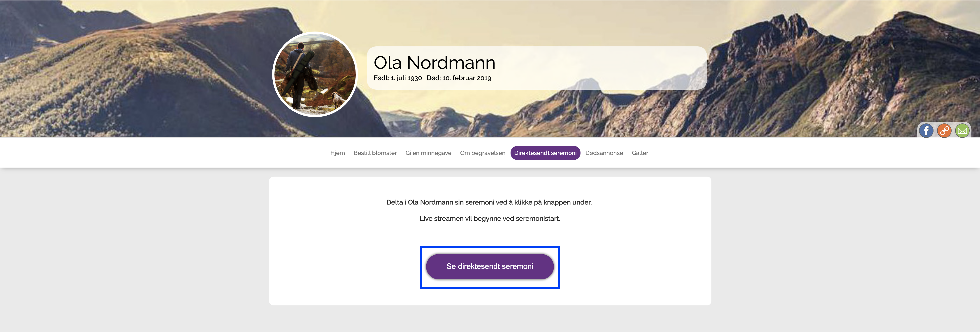The image size is (980, 332).
Task: Click the Død 10. februar 2019 date text
Action: click(x=459, y=78)
